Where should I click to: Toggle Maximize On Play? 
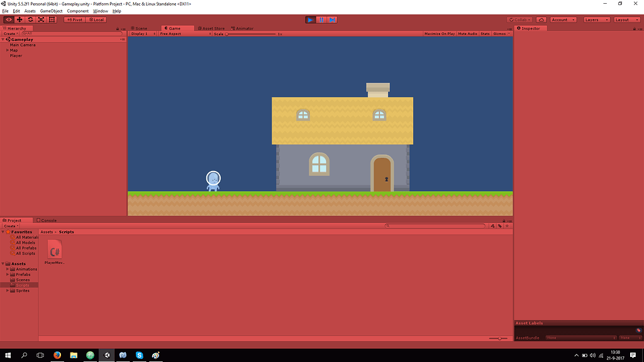point(438,33)
